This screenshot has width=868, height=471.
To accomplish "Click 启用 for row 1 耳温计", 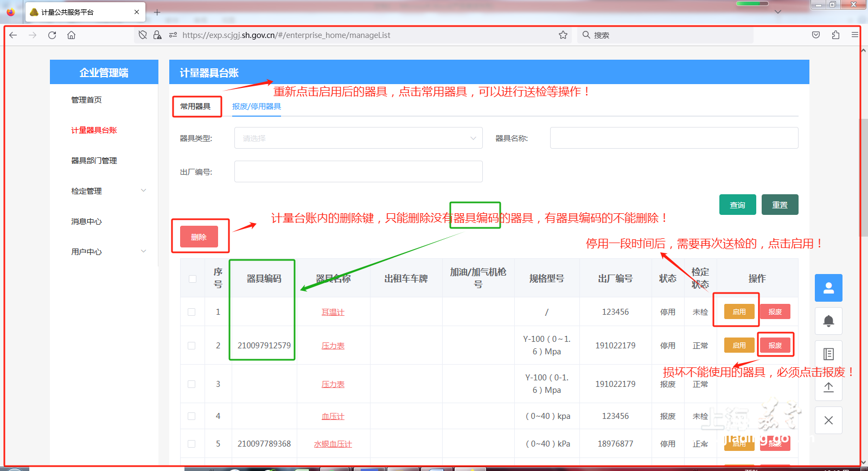I will (x=739, y=311).
